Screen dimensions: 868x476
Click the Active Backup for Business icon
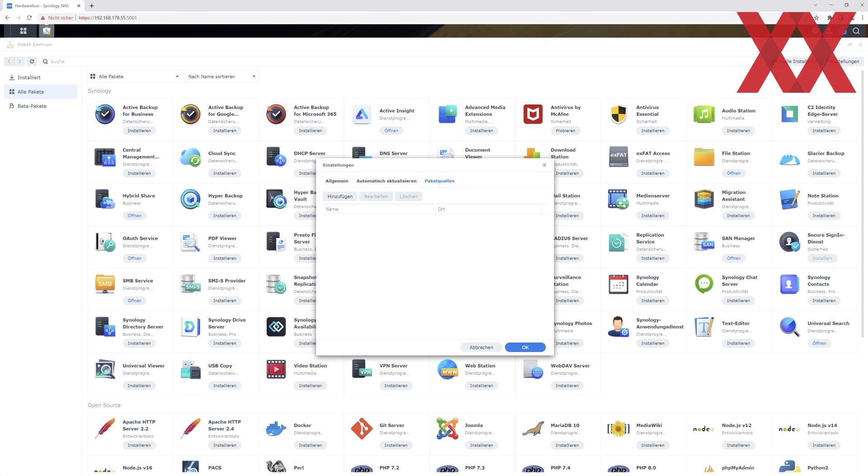pyautogui.click(x=105, y=114)
